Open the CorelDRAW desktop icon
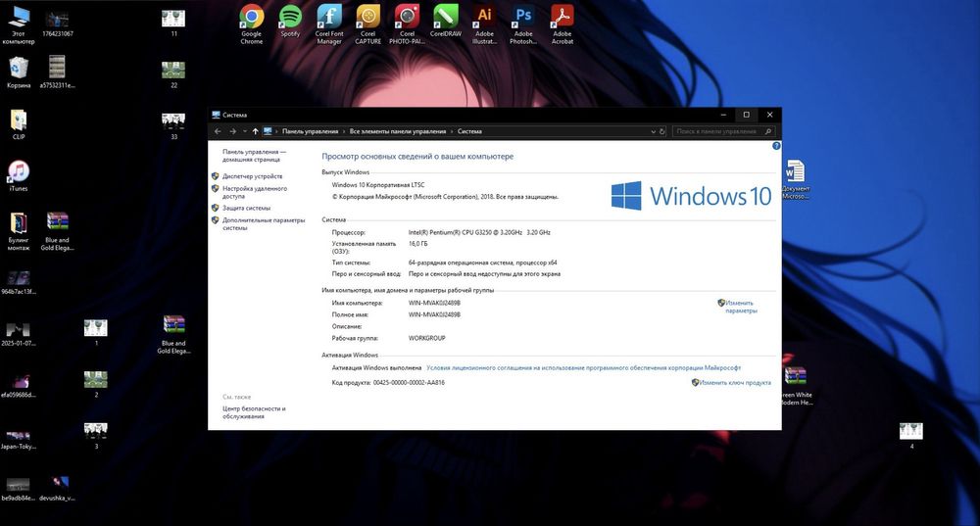The width and height of the screenshot is (980, 526). tap(446, 17)
